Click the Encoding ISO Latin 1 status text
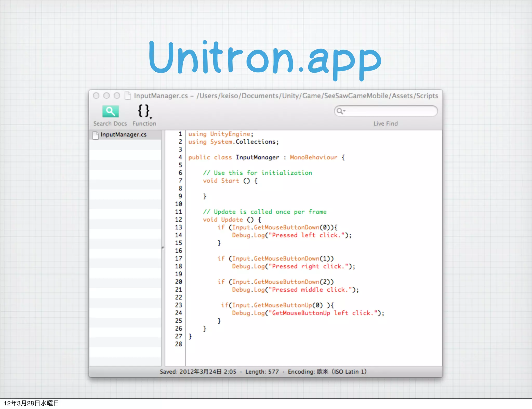Screen dimensions: 532x409 pyautogui.click(x=327, y=372)
